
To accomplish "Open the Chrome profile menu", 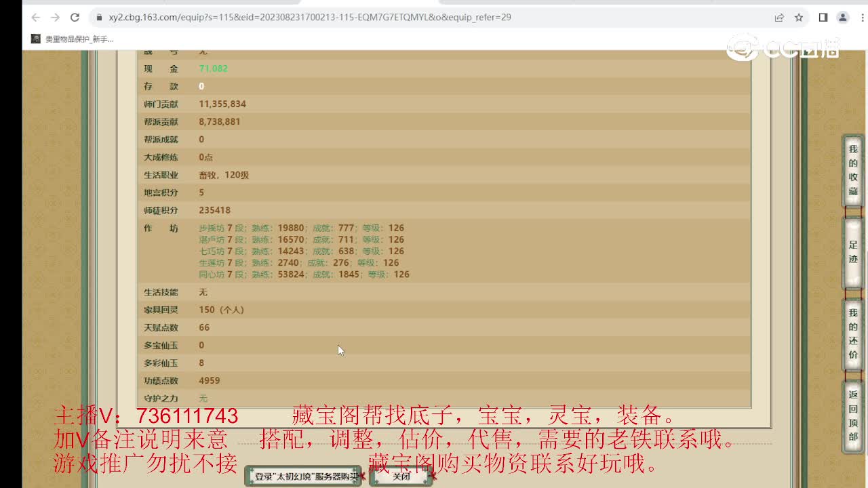I will [843, 18].
